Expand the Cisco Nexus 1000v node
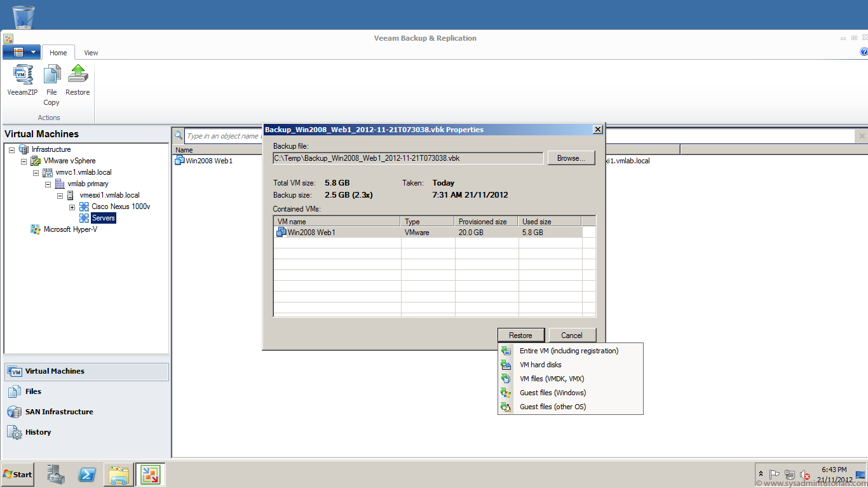The height and width of the screenshot is (488, 868). (72, 207)
